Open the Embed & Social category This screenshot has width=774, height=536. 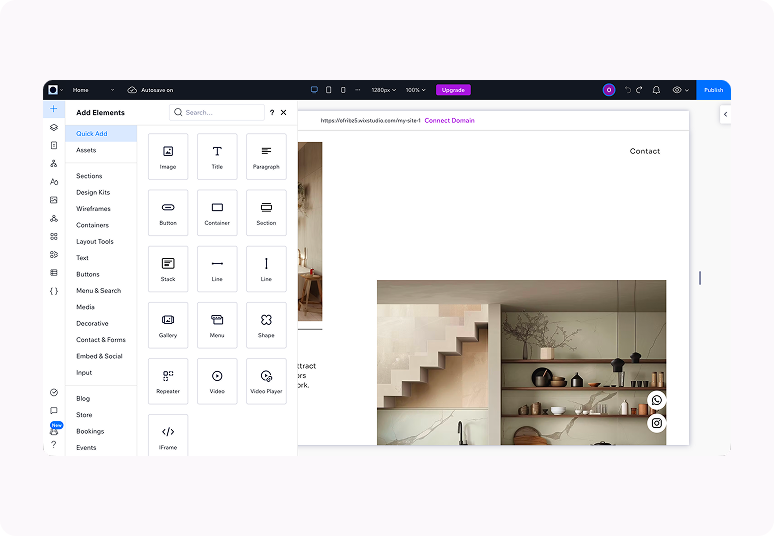[101, 356]
